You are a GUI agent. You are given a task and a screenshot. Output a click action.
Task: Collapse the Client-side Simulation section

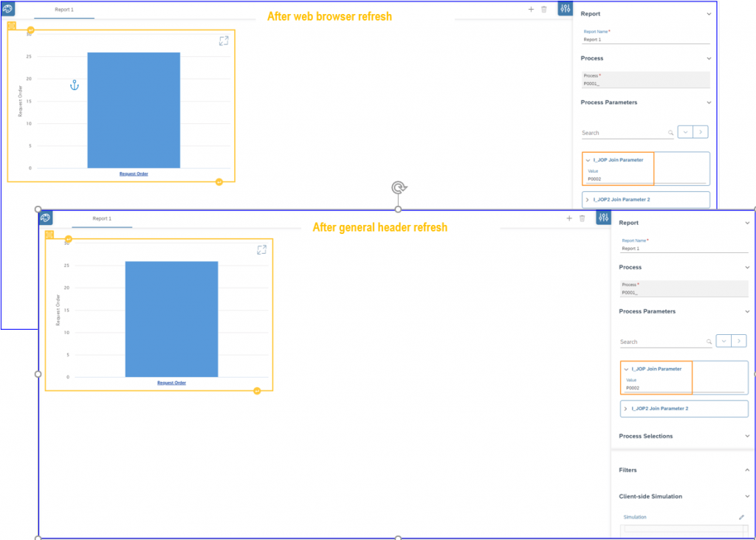tap(747, 496)
